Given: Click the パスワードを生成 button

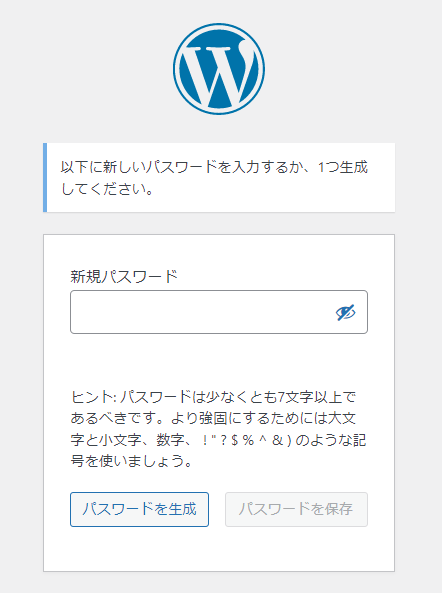Looking at the screenshot, I should tap(140, 509).
